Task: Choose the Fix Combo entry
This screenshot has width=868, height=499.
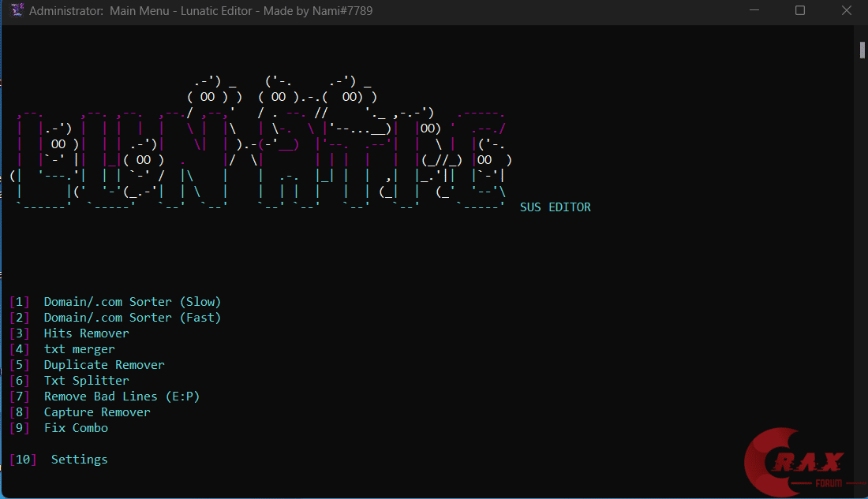Action: pyautogui.click(x=76, y=428)
